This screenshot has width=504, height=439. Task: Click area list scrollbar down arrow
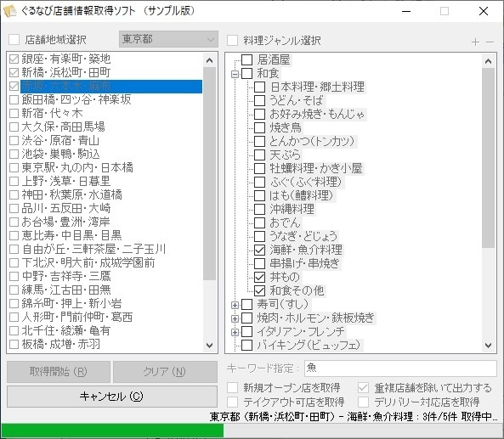tap(210, 346)
